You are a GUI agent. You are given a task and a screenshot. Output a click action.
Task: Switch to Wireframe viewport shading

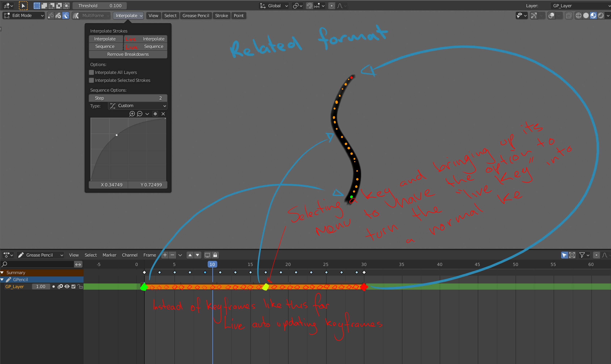(578, 16)
